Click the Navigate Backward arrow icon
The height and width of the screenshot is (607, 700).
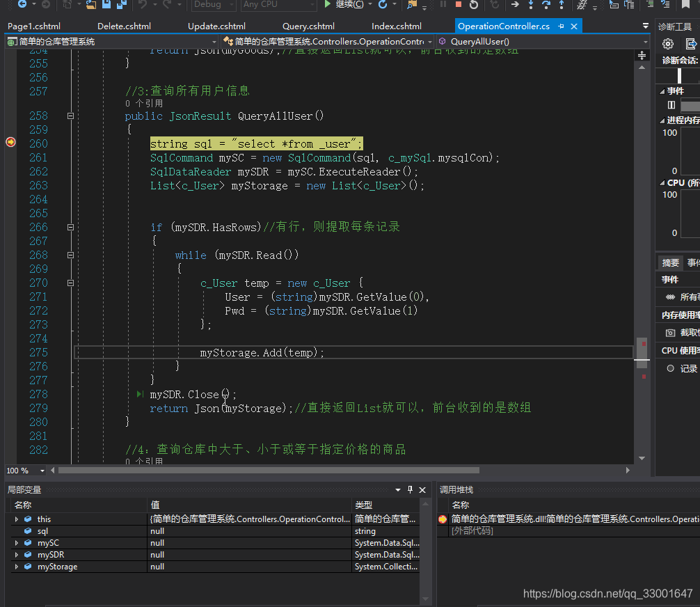22,4
